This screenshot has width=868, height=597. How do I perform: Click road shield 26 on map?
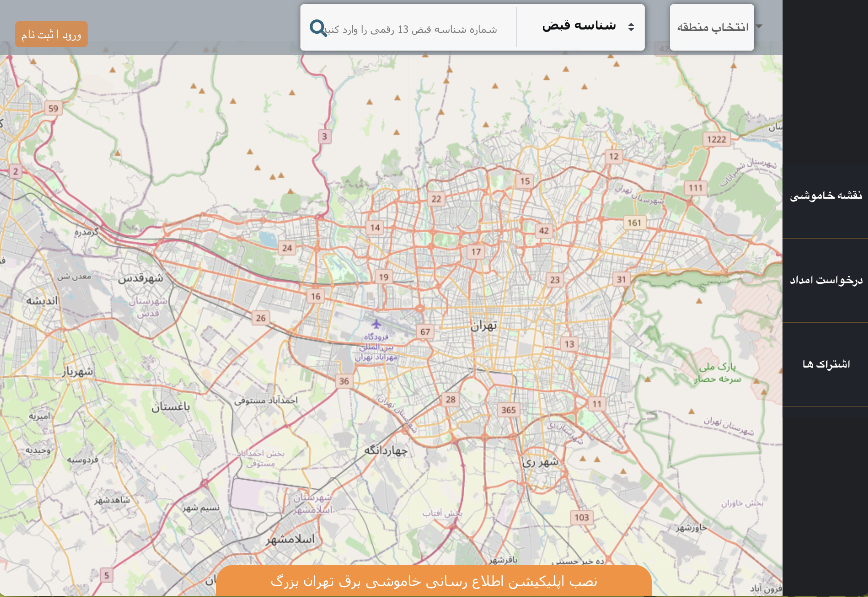(261, 318)
